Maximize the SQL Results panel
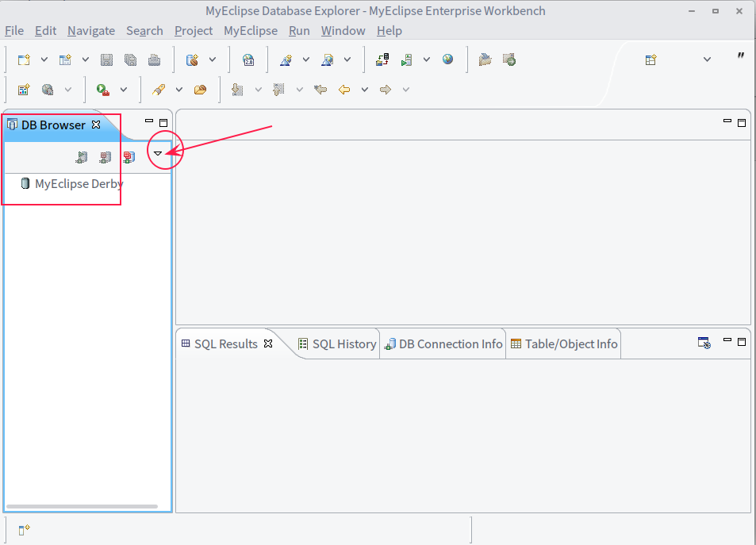The image size is (756, 545). (x=742, y=341)
